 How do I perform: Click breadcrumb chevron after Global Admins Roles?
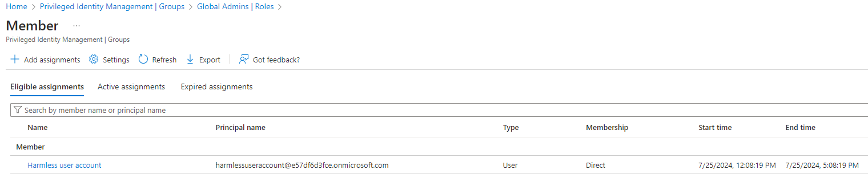[x=279, y=7]
